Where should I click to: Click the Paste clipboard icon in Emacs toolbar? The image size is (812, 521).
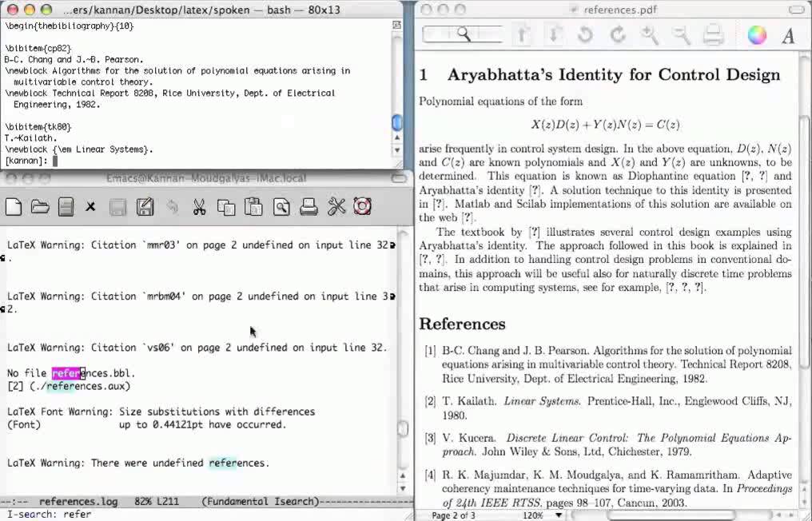pyautogui.click(x=253, y=207)
